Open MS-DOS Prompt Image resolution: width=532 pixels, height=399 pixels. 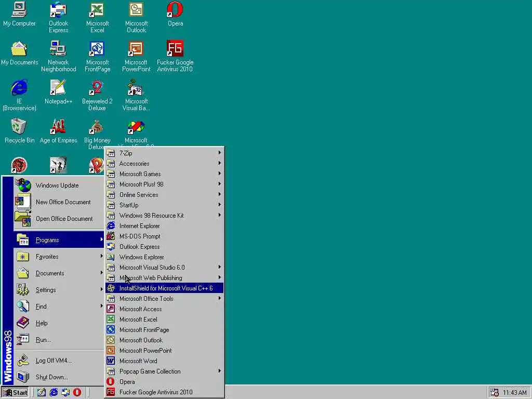[164, 236]
